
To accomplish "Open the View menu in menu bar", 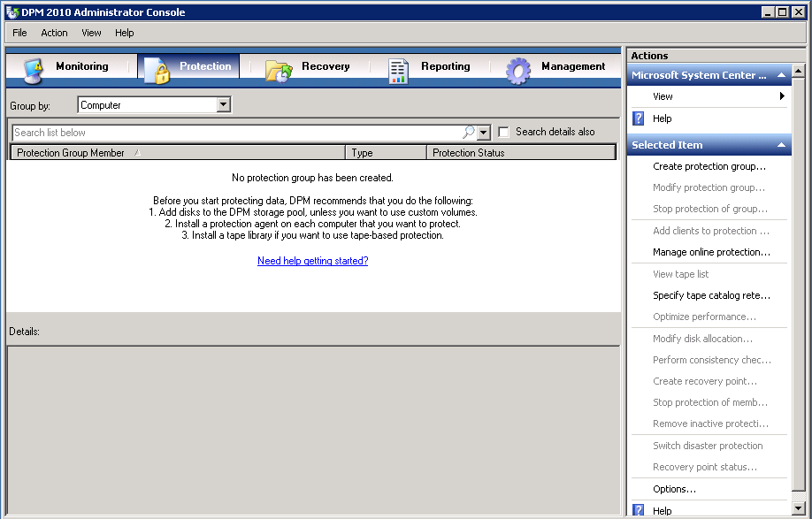I will pyautogui.click(x=91, y=33).
